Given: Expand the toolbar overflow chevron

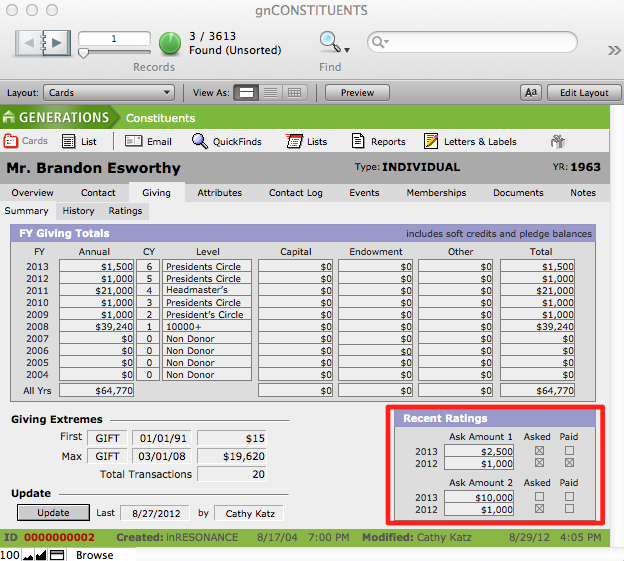Looking at the screenshot, I should [x=613, y=49].
